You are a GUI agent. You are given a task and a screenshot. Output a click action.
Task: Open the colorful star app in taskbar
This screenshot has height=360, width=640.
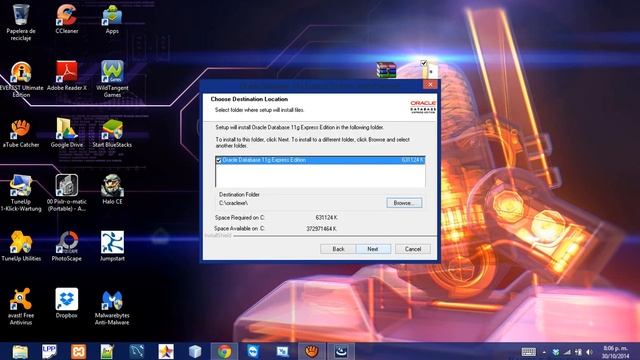(166, 351)
